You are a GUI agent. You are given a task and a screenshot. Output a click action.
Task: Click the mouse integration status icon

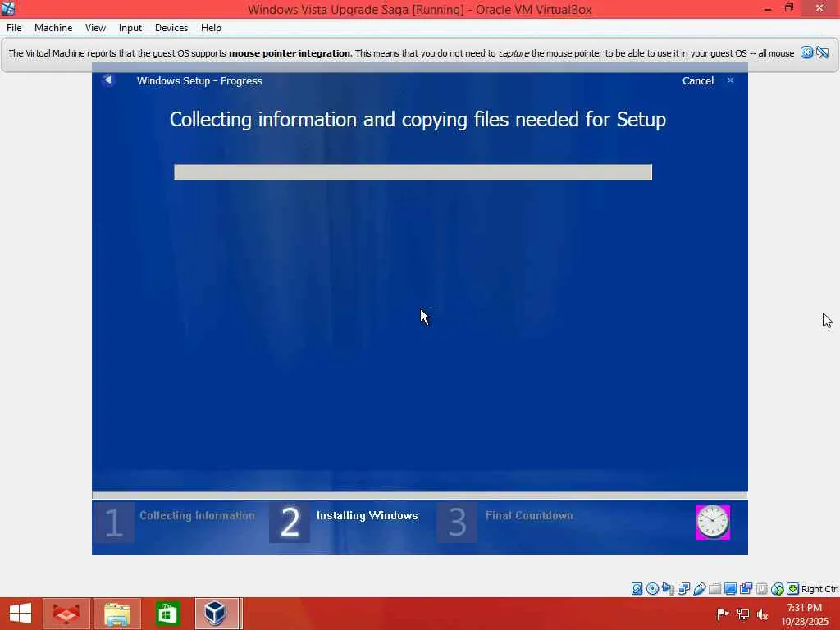coord(778,589)
